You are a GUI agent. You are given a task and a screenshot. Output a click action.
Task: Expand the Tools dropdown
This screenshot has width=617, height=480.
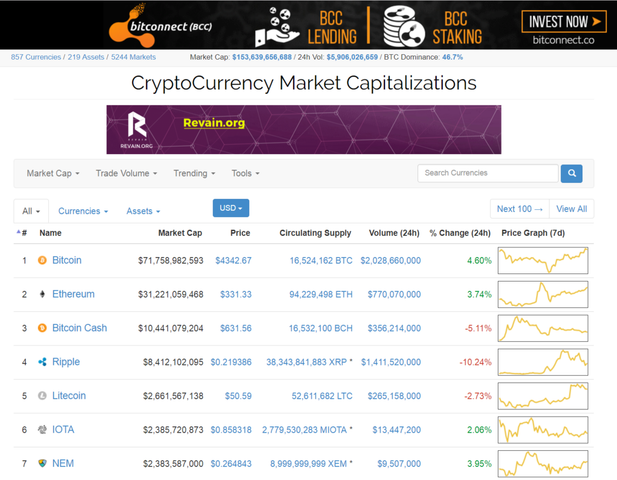click(246, 173)
